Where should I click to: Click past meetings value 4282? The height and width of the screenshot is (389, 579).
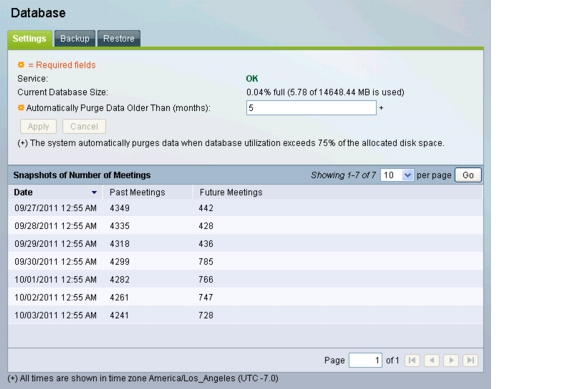point(119,280)
